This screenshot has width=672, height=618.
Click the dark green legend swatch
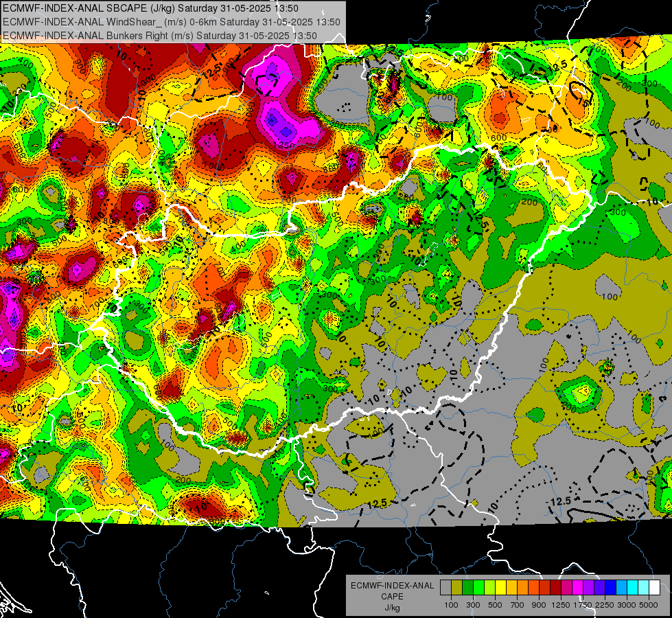[x=467, y=588]
